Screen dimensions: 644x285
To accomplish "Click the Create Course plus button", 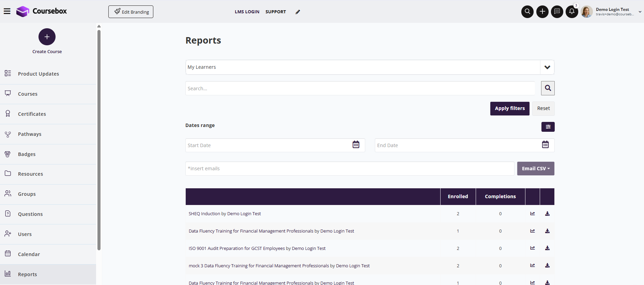I will 47,37.
